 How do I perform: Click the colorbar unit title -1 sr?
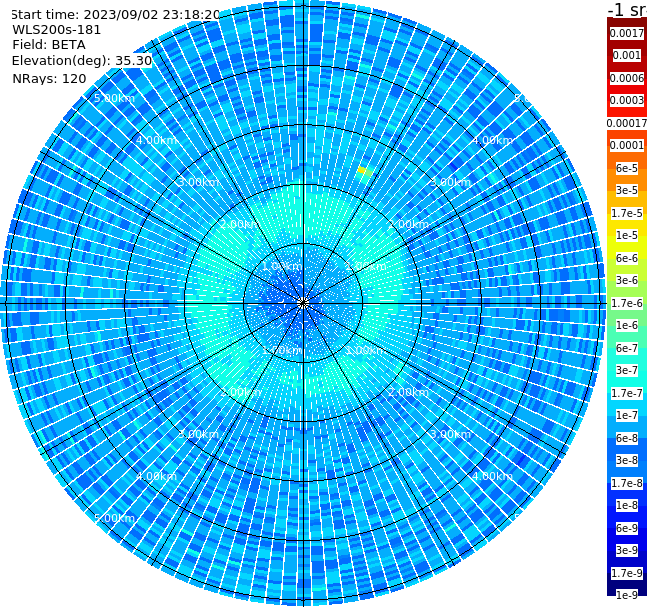(x=627, y=9)
